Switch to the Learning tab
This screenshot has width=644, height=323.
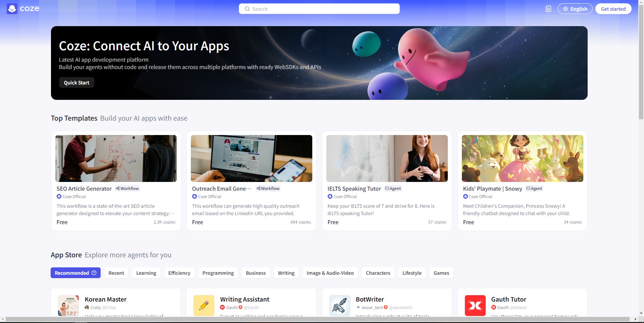(x=146, y=273)
